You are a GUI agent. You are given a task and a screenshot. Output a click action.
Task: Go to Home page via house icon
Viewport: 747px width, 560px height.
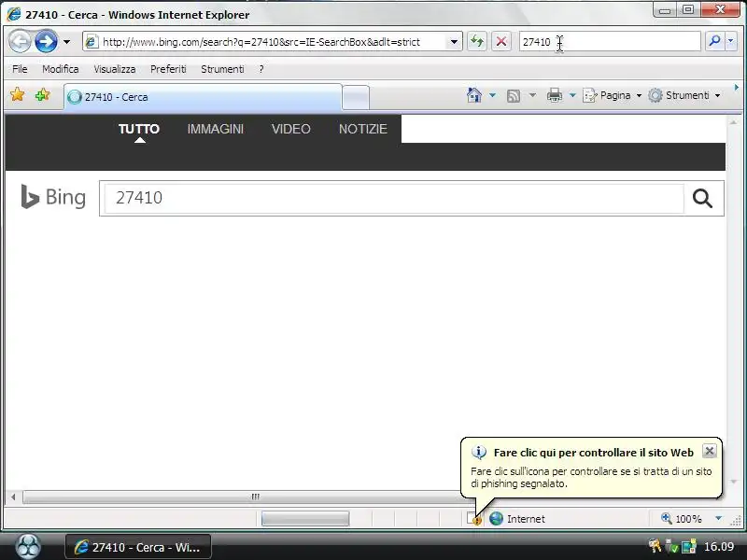click(x=474, y=95)
